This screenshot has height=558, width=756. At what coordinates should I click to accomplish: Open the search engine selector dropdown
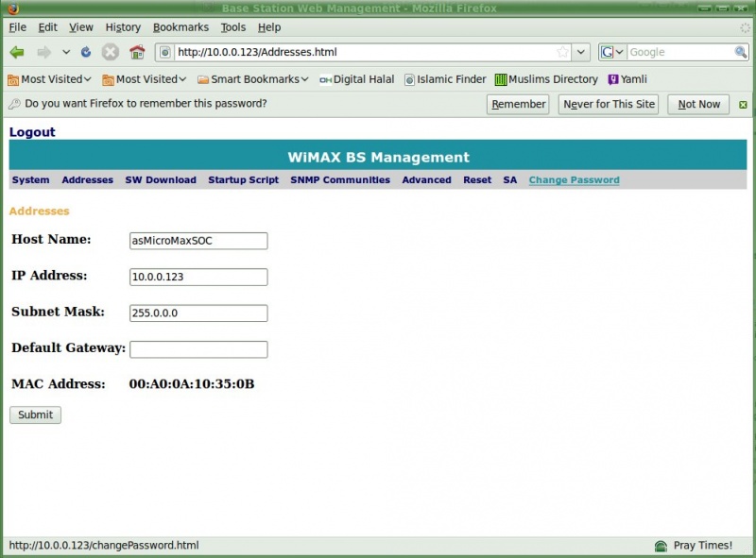(611, 52)
